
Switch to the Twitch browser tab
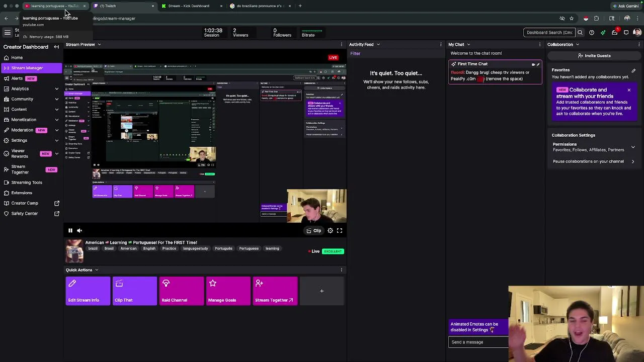123,6
